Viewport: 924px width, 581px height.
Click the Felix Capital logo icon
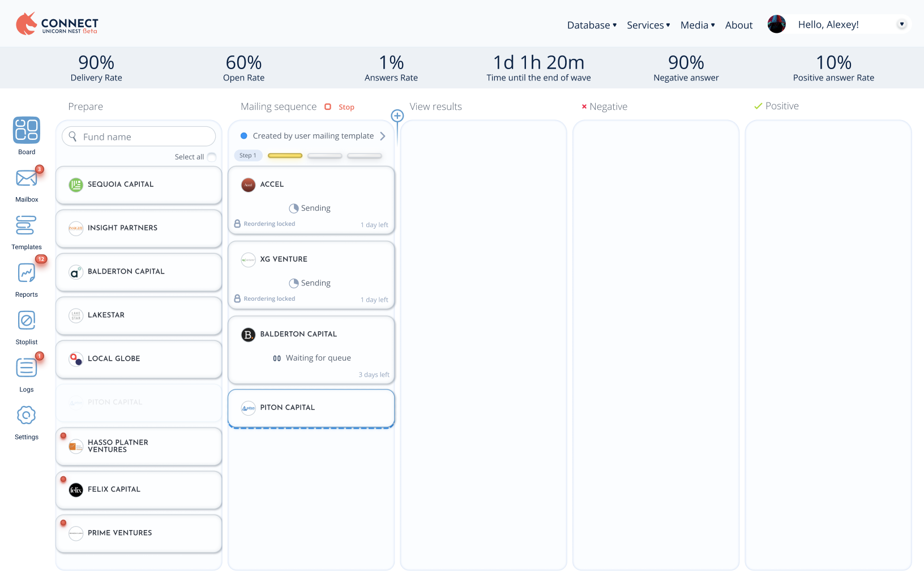(76, 490)
